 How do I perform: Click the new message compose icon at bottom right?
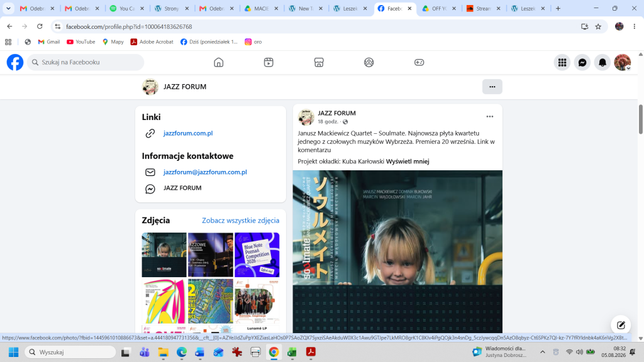tap(621, 325)
